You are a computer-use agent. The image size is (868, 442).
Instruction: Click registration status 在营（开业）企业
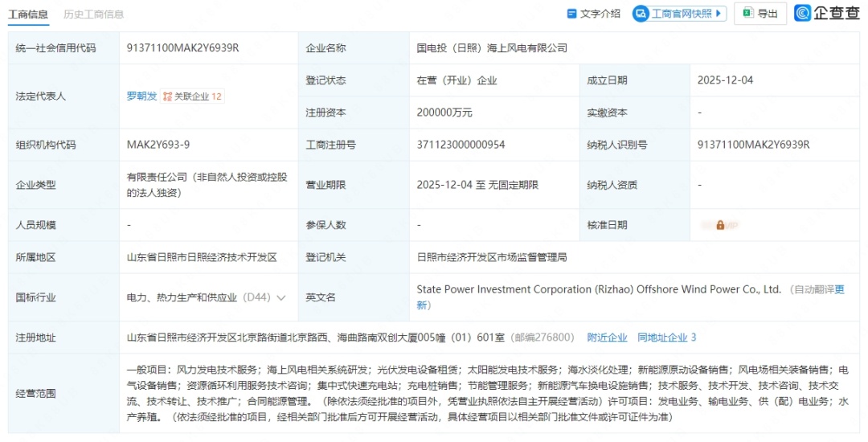pos(457,80)
